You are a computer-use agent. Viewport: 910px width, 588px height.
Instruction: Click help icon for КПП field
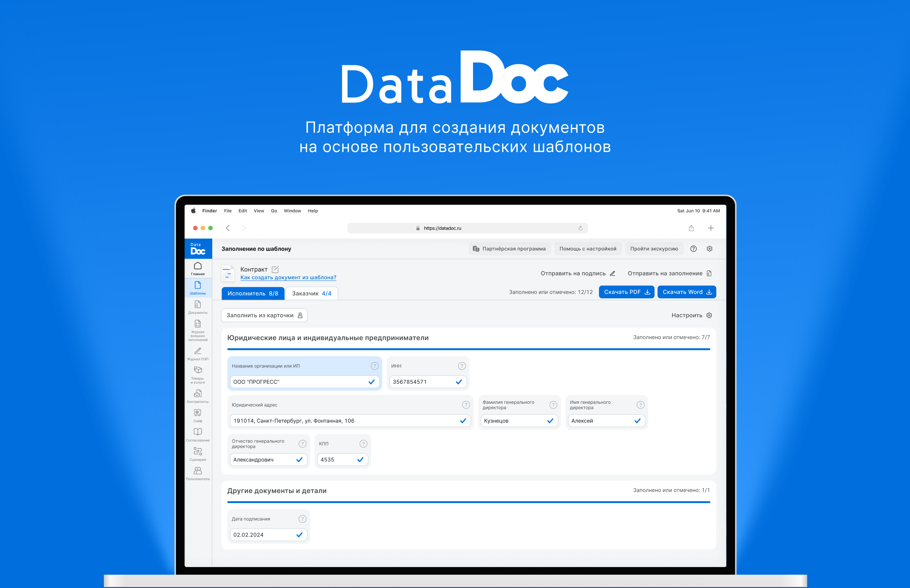coord(364,443)
